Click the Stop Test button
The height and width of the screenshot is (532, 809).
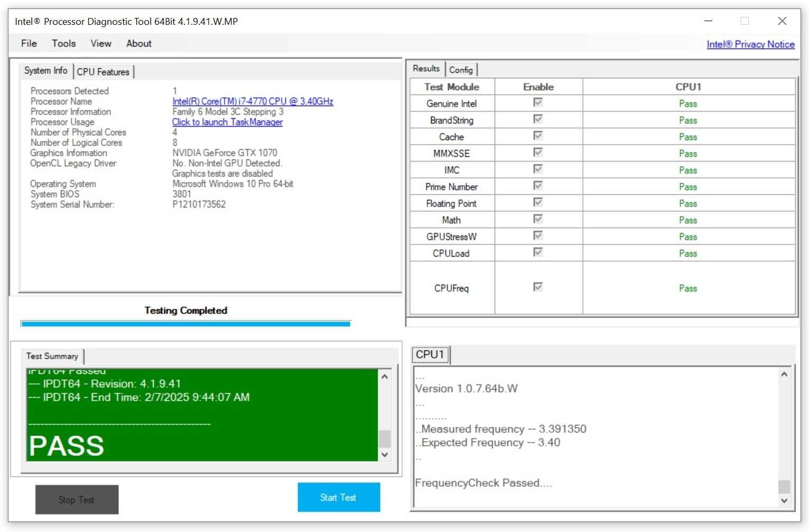click(x=77, y=500)
